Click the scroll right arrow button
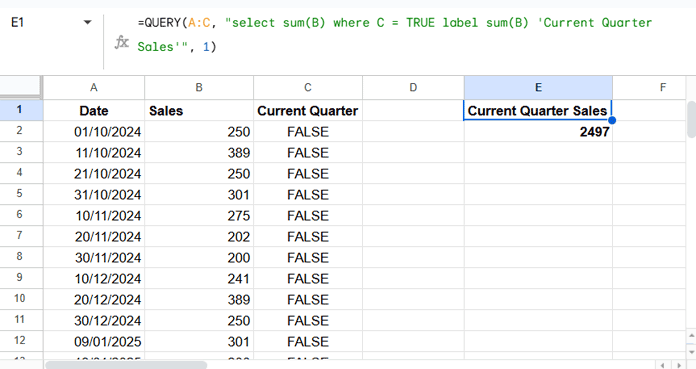This screenshot has width=696, height=369. (x=679, y=365)
